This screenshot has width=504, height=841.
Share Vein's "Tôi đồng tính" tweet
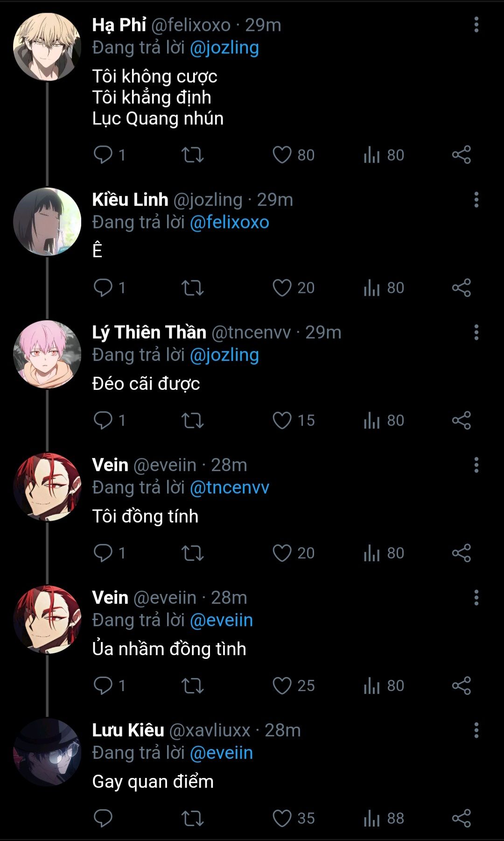461,553
